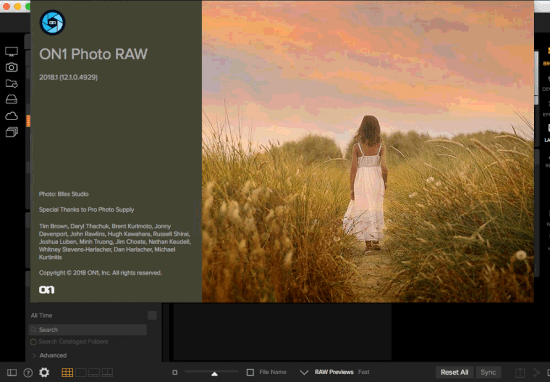Screen dimensions: 550x382
Task: Select the Fast RAW preview option
Action: (364, 372)
